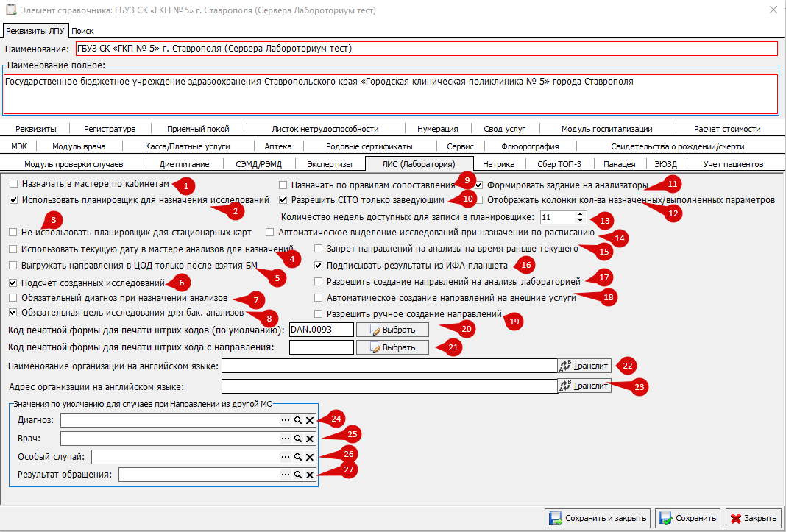Enable Назначать по правилам сопоставления
The width and height of the screenshot is (786, 532).
pos(283,185)
